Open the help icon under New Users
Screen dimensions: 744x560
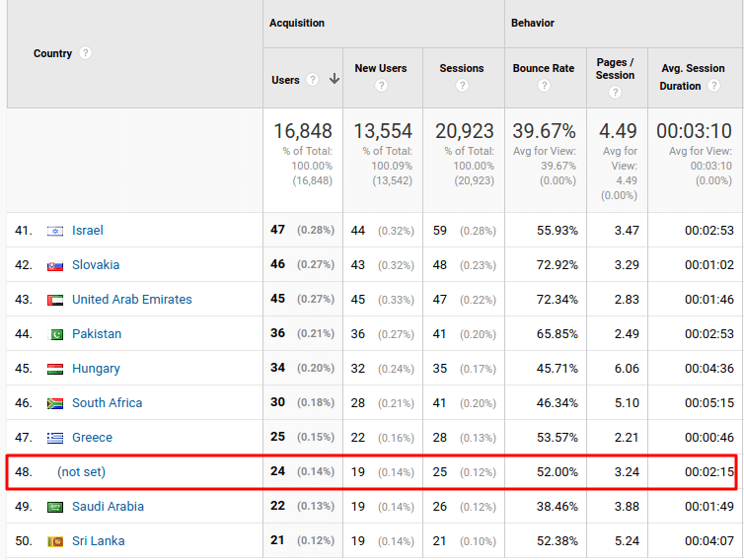click(x=381, y=86)
